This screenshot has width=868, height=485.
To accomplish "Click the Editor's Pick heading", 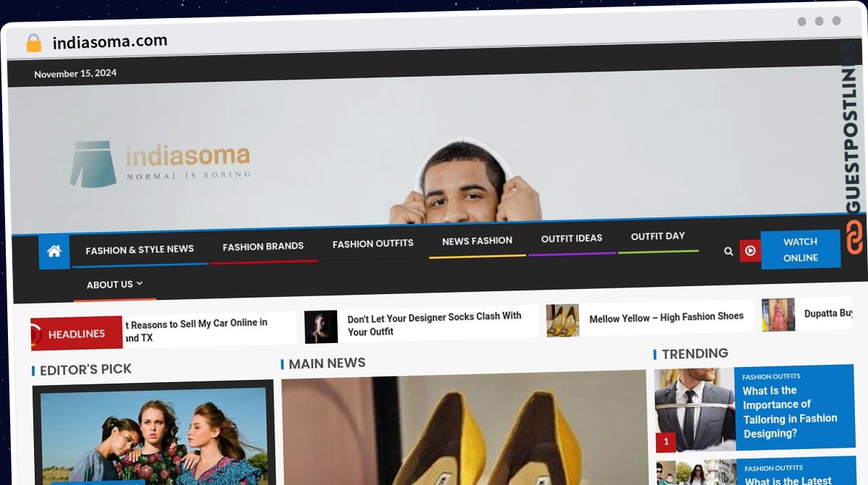I will (x=85, y=370).
